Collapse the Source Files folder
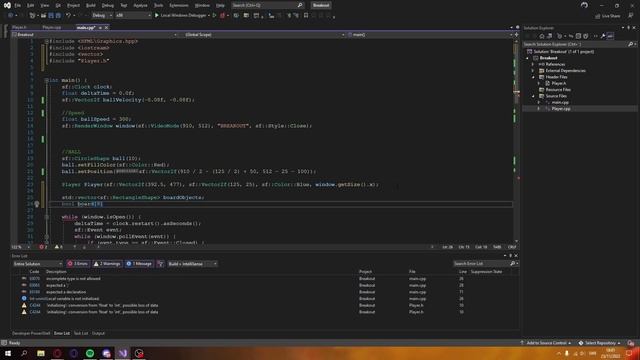Viewport: 640px width, 360px height. point(533,96)
